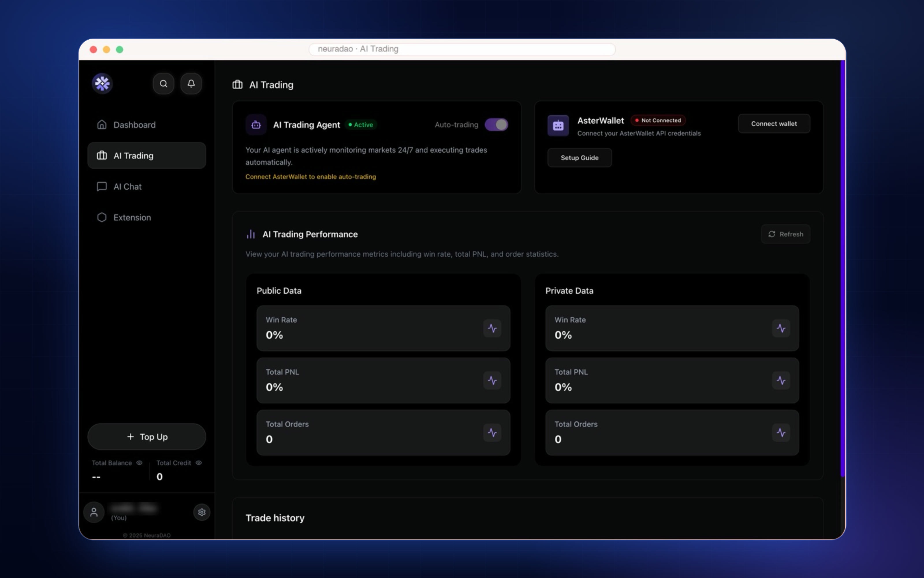This screenshot has height=578, width=924.
Task: Click the '© 2025 NeuraDAO' footer text
Action: [x=147, y=535]
